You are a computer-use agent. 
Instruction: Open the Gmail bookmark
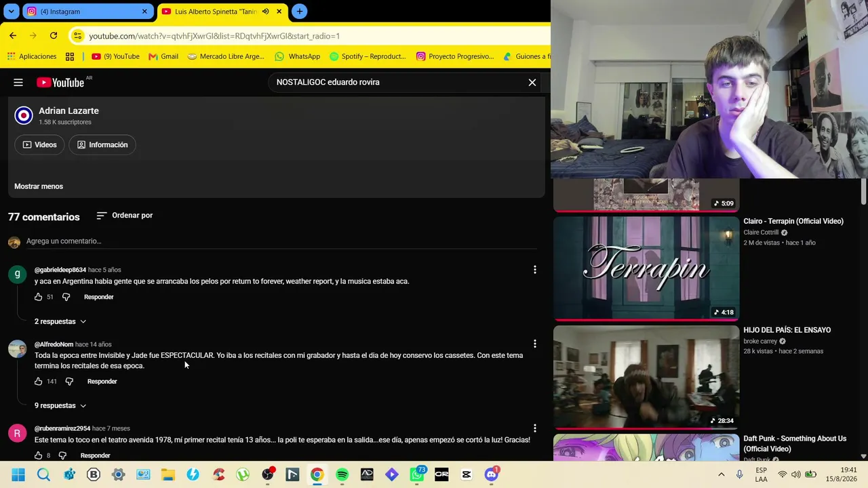163,56
